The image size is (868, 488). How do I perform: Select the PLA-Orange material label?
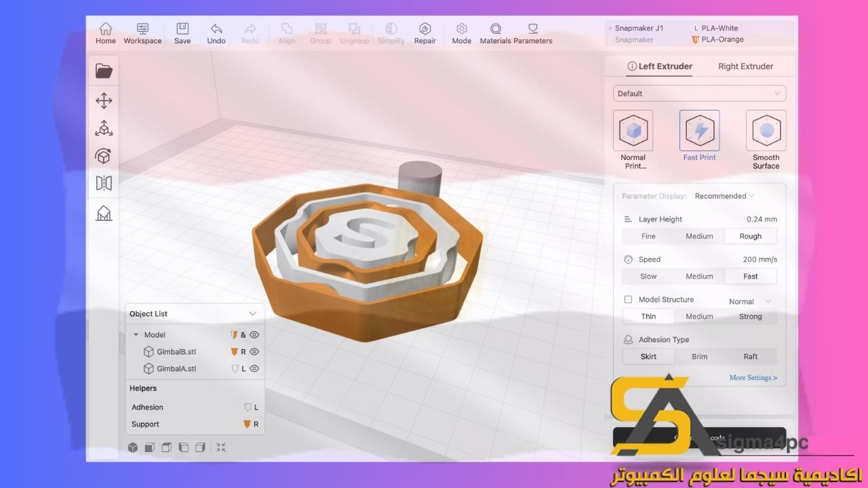pos(722,39)
